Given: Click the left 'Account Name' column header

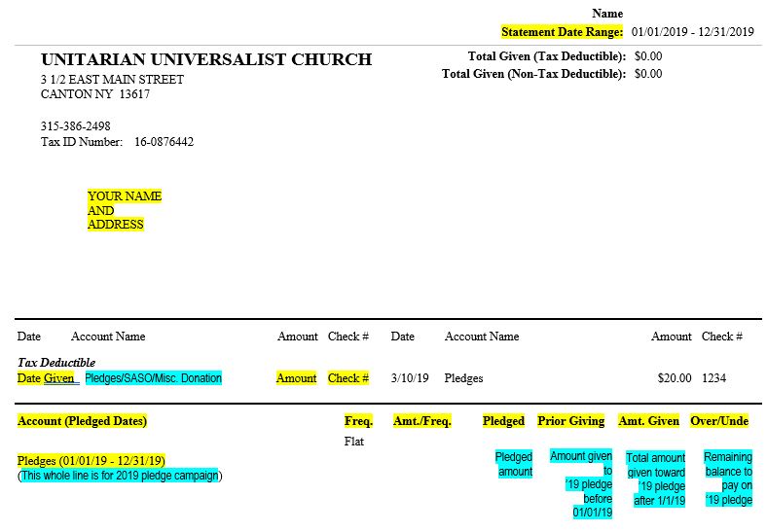Looking at the screenshot, I should click(108, 337).
